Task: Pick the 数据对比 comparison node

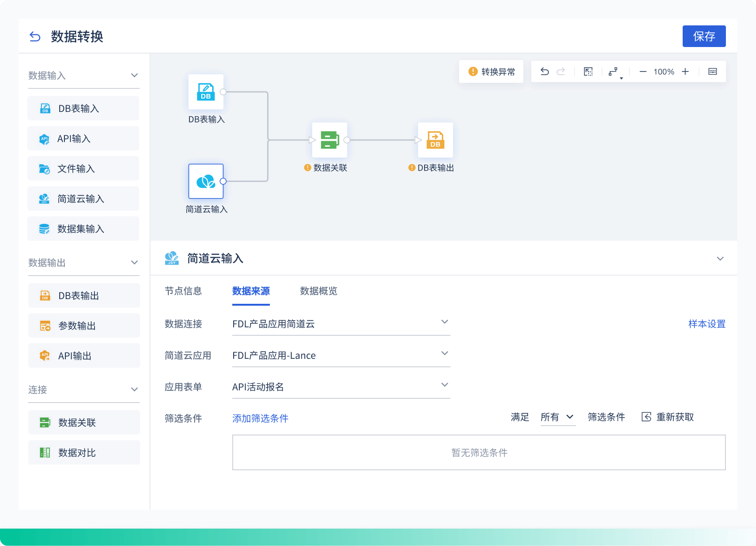Action: (x=84, y=452)
